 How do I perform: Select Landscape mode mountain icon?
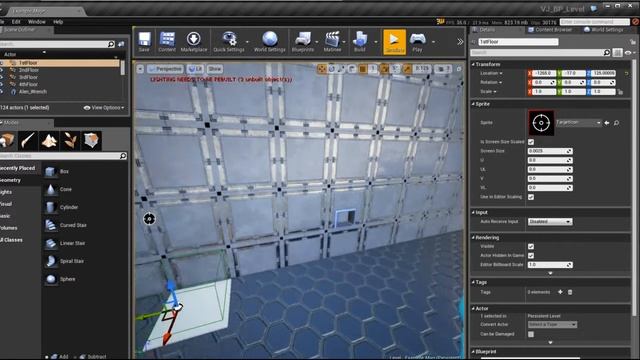tap(49, 140)
